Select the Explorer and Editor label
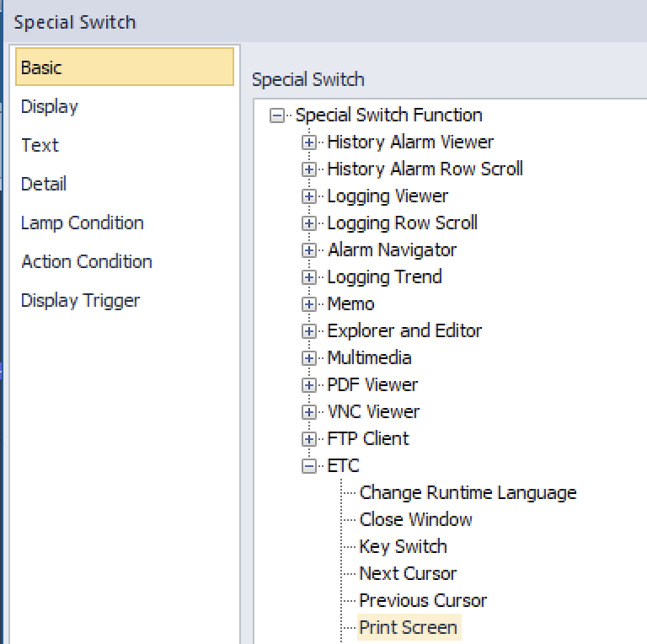Image resolution: width=647 pixels, height=644 pixels. [x=404, y=331]
